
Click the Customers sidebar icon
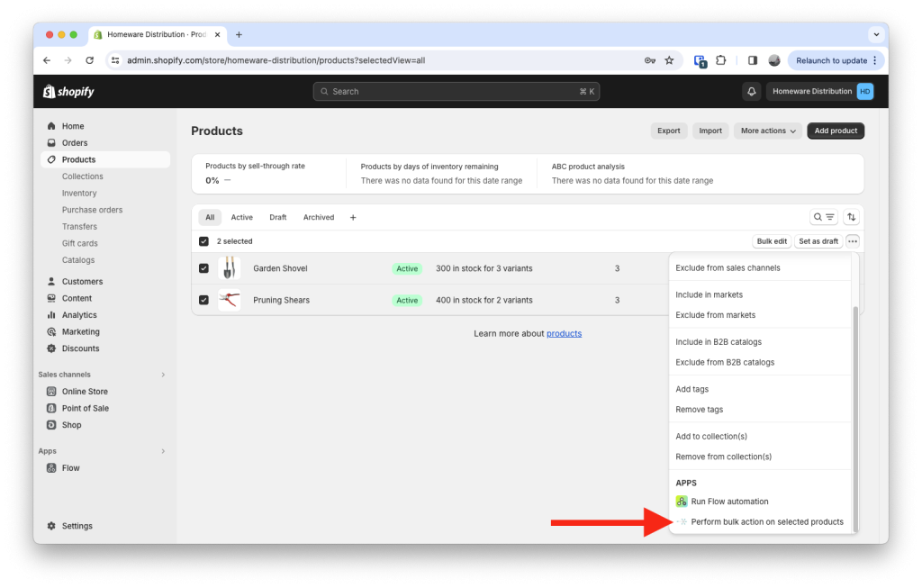coord(51,282)
